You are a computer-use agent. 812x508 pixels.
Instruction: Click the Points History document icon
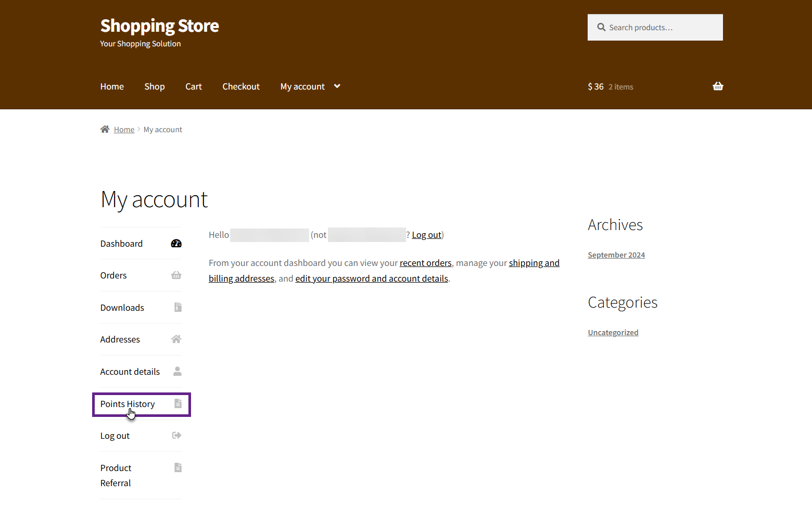[177, 403]
